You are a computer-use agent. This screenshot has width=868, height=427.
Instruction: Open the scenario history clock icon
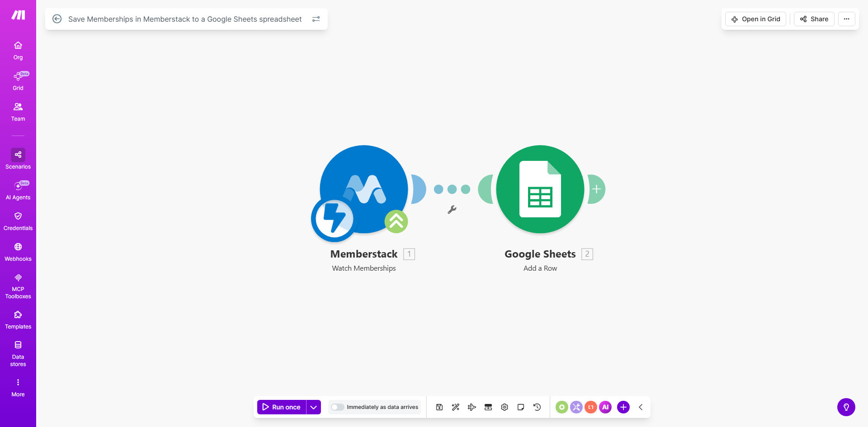(x=537, y=407)
